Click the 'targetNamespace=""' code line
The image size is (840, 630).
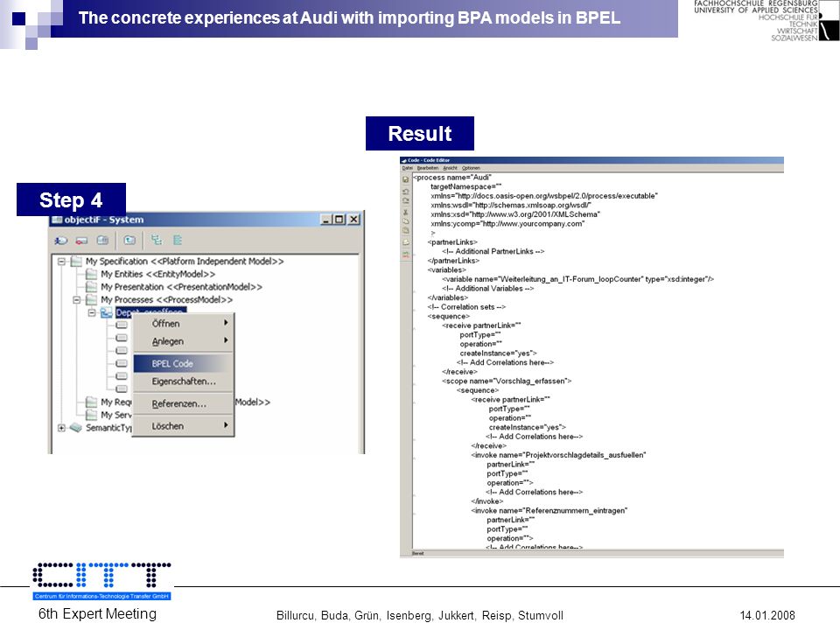pyautogui.click(x=466, y=186)
